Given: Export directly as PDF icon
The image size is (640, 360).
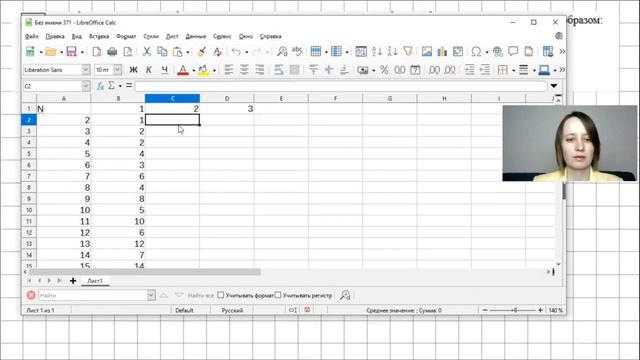Looking at the screenshot, I should click(97, 51).
